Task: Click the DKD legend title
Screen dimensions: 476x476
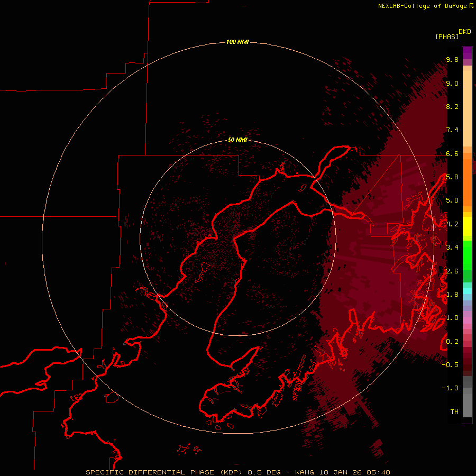Action: click(465, 32)
